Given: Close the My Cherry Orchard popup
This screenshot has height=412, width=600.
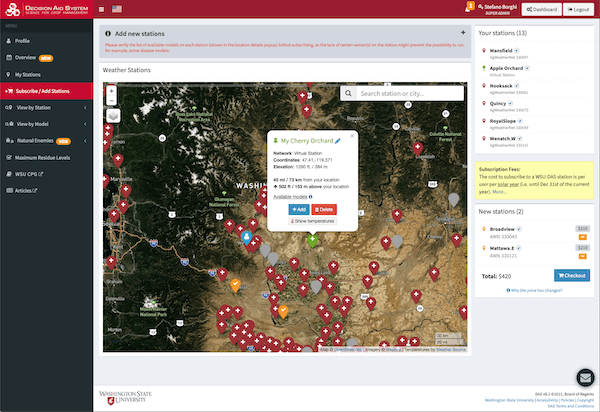Looking at the screenshot, I should [x=353, y=134].
